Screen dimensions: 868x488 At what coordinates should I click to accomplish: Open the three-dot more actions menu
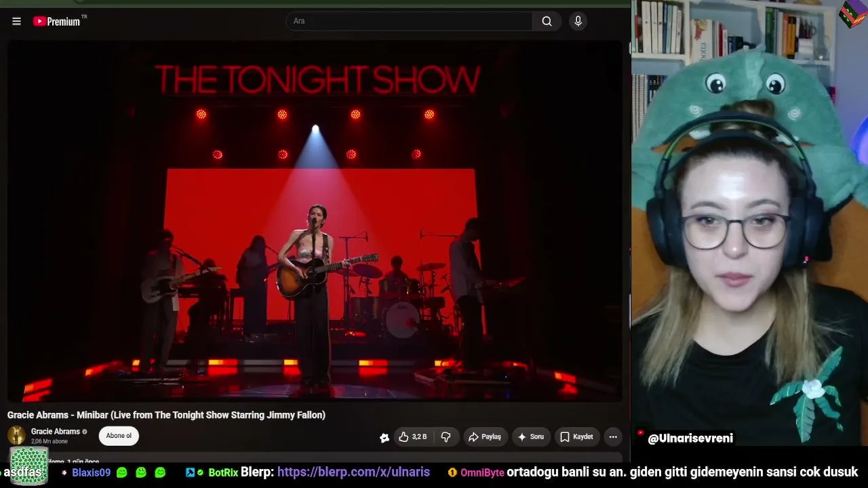pos(613,437)
